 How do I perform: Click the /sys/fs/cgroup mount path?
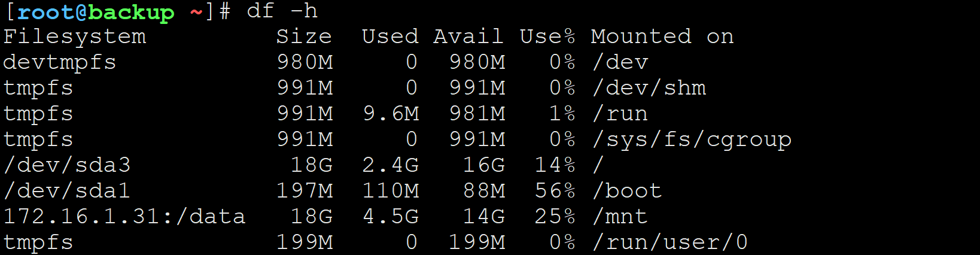click(692, 140)
